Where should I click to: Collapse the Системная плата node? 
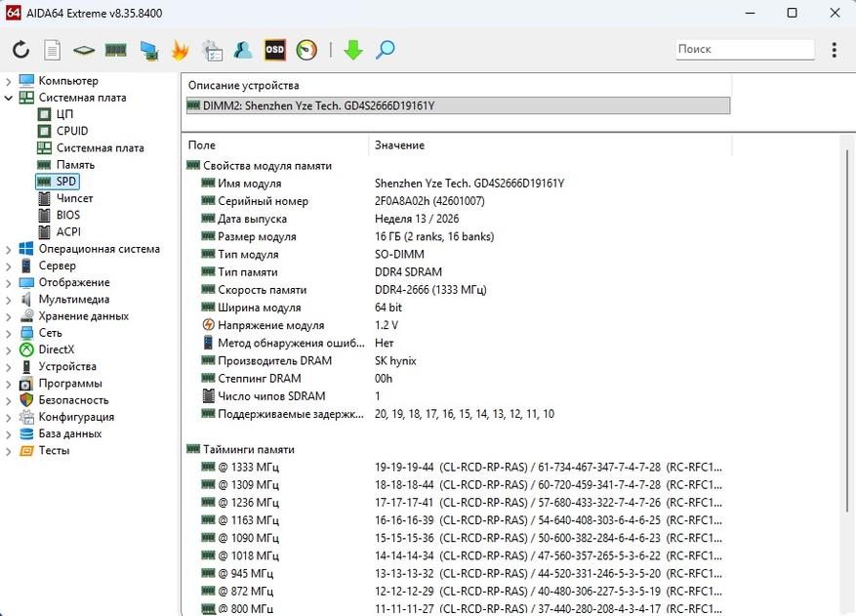(x=8, y=99)
